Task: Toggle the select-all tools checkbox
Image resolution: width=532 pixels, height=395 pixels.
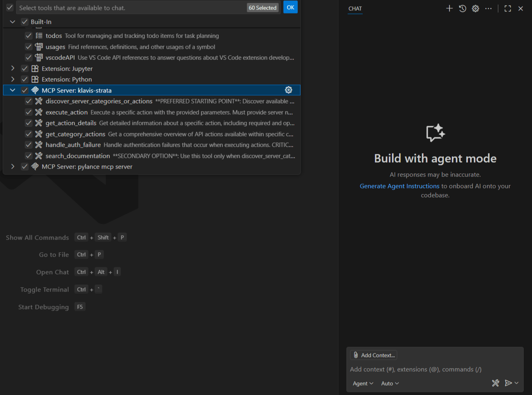Action: pos(10,8)
